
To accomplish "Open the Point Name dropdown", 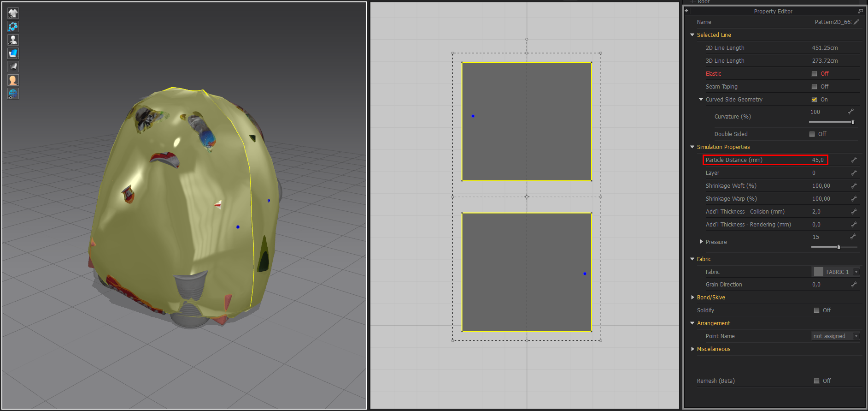I will (856, 336).
